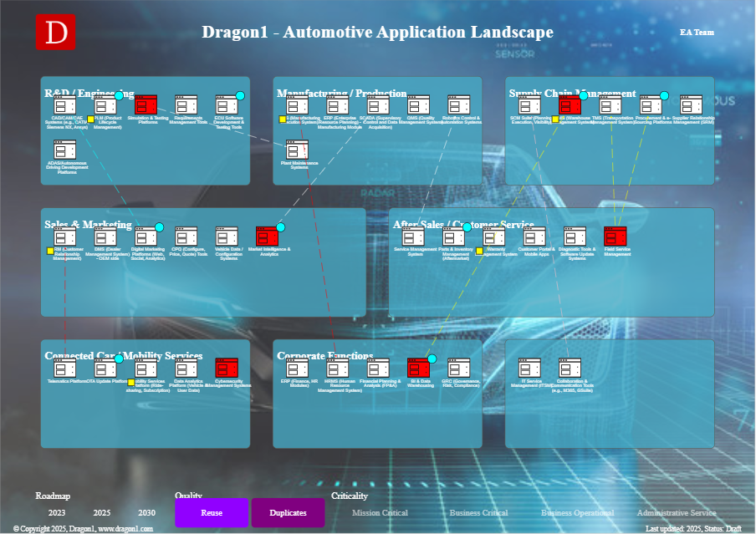This screenshot has width=756, height=534.
Task: Click the Business Operational legend label
Action: [578, 513]
